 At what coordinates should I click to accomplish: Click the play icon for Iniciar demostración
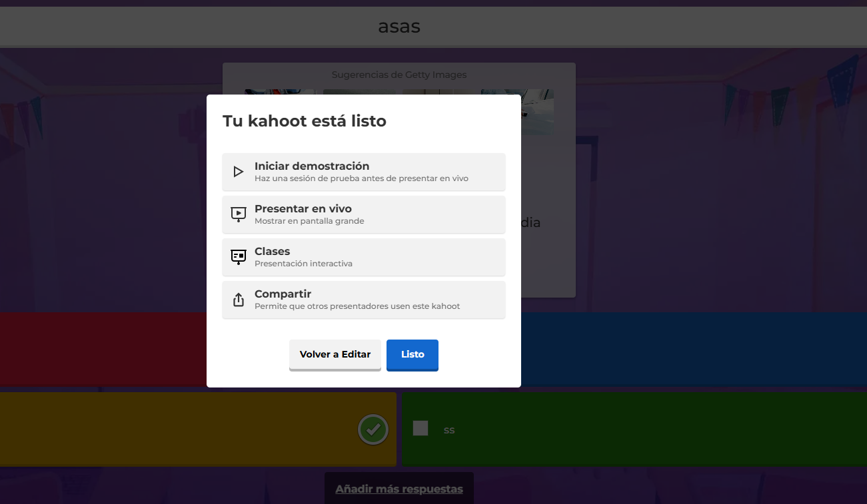click(x=239, y=172)
